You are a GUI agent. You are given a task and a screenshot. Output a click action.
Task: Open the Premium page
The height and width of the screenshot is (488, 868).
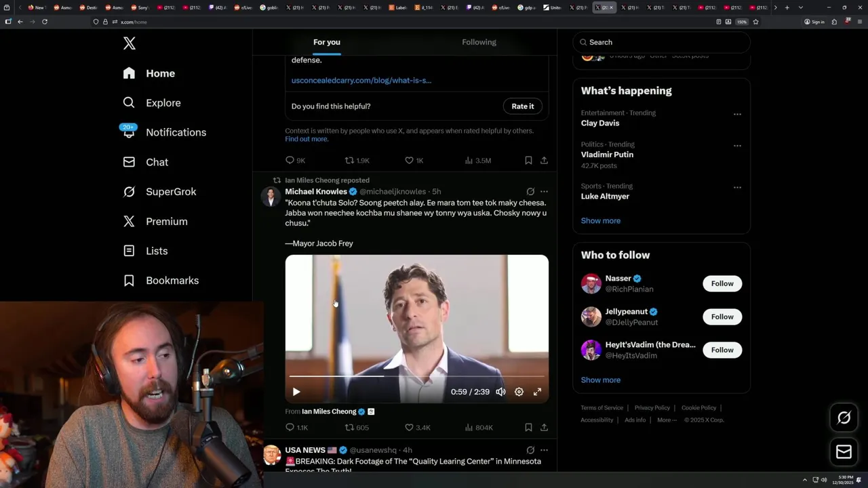click(155, 222)
